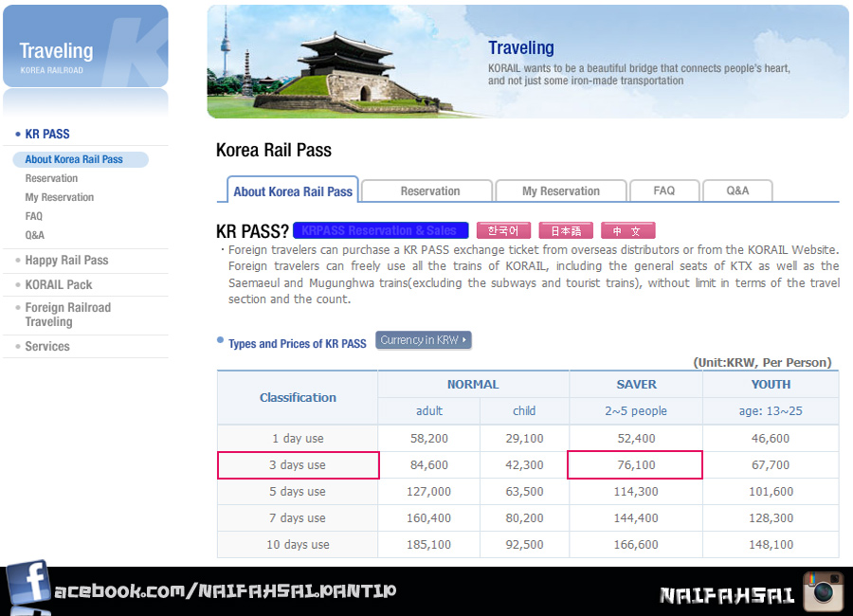Switch to the Q&A tab
Viewport: 853px width, 616px height.
click(x=737, y=191)
